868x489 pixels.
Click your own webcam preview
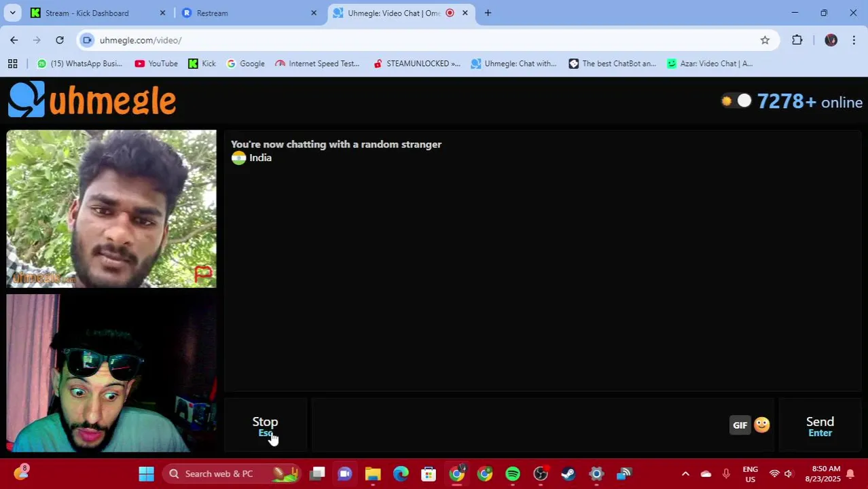click(x=111, y=373)
